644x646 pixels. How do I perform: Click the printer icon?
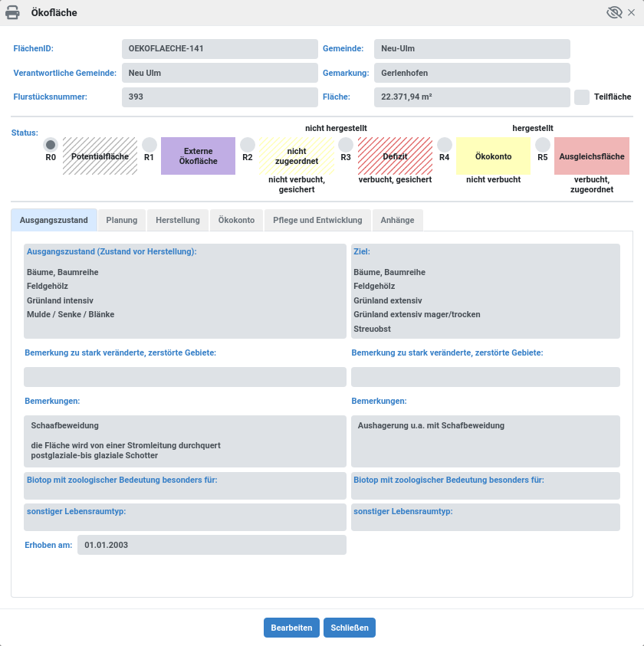coord(12,11)
